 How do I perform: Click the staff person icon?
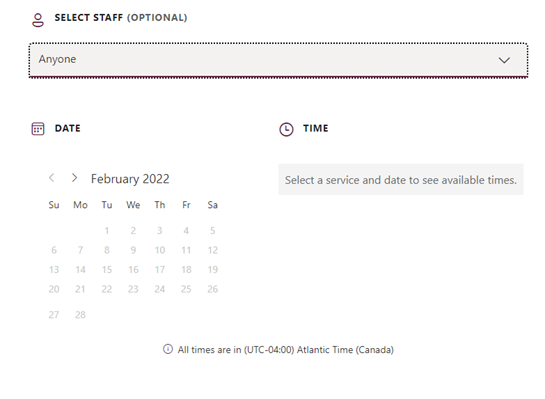(x=38, y=20)
